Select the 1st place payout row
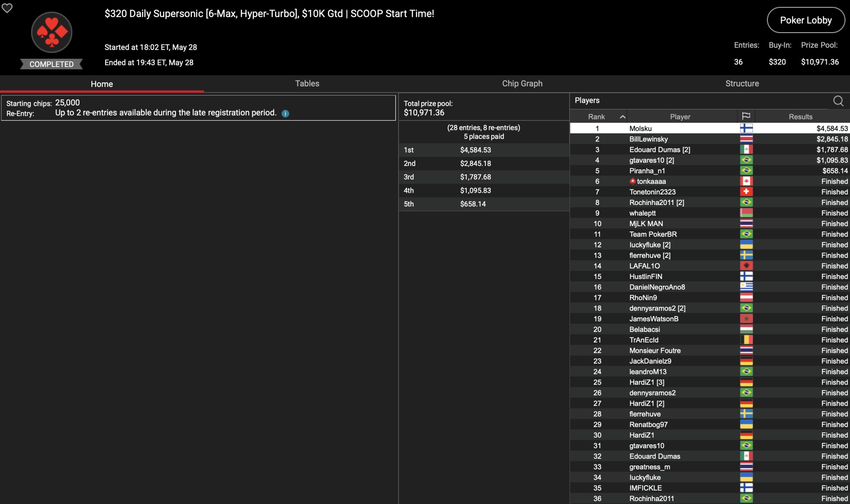 pos(483,150)
